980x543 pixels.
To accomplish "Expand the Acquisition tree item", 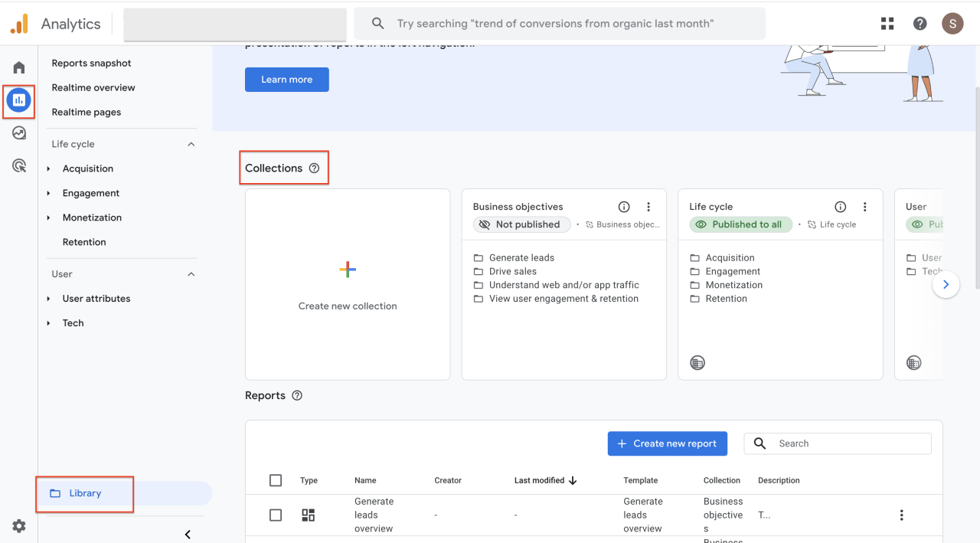I will pyautogui.click(x=49, y=168).
